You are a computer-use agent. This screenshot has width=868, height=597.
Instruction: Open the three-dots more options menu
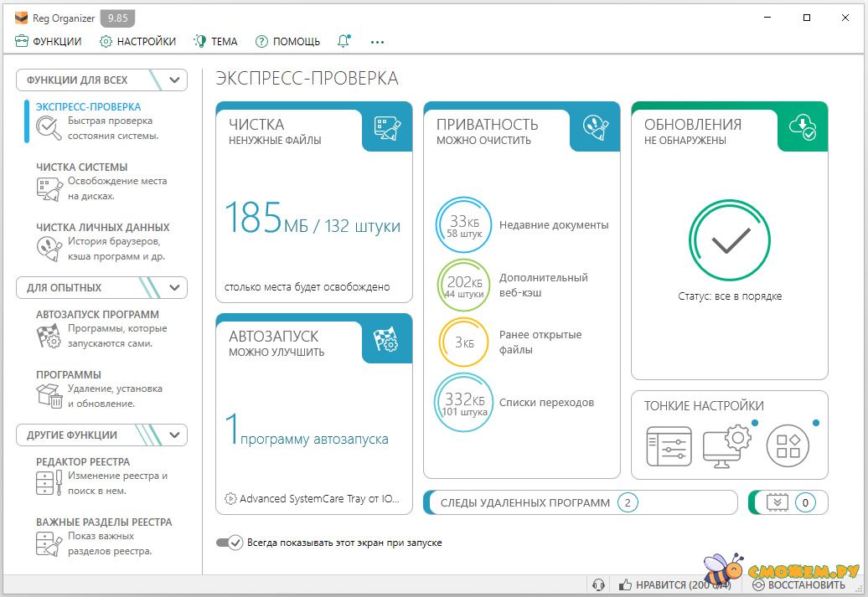point(377,41)
